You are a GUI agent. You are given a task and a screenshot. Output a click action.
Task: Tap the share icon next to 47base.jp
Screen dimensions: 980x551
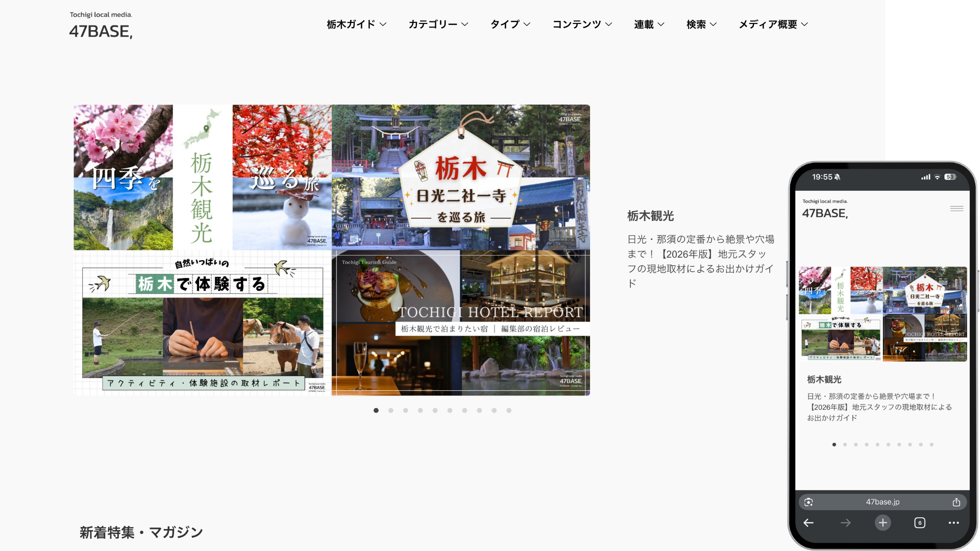[x=957, y=502]
